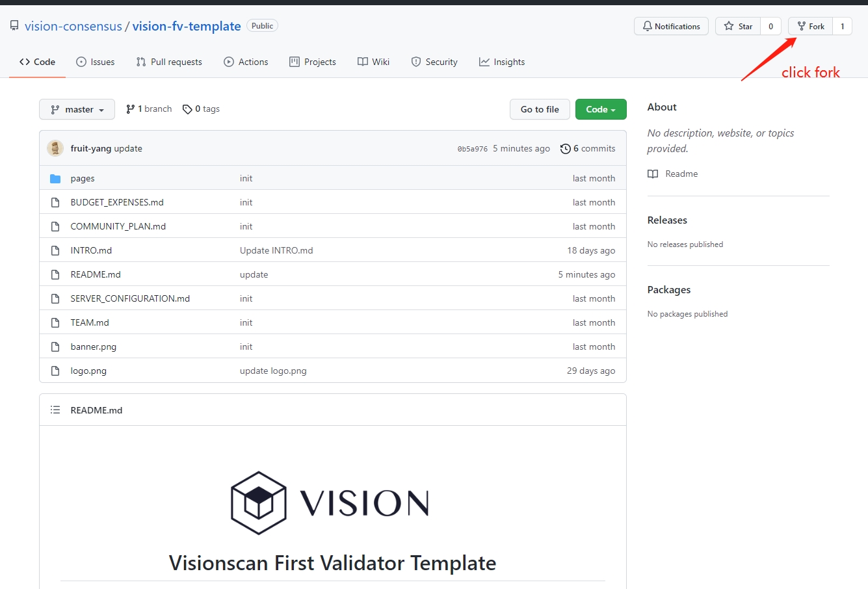868x589 pixels.
Task: Open the Insights tab
Action: click(x=502, y=62)
